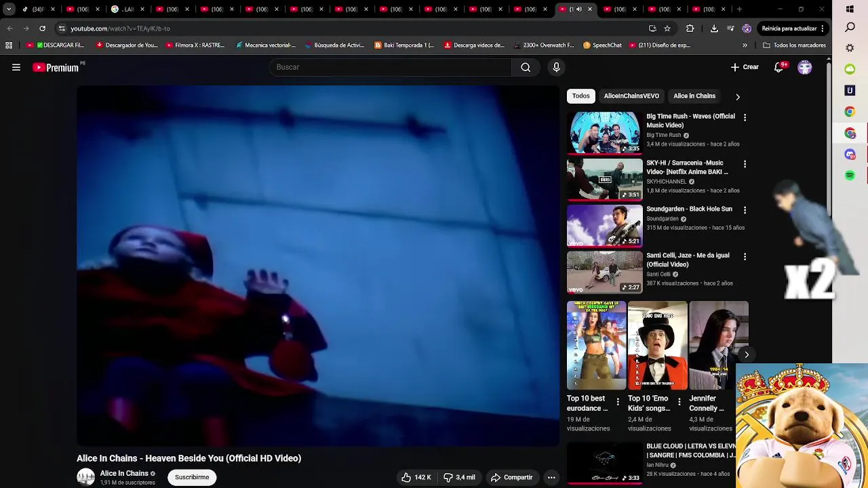The image size is (868, 488).
Task: Open Big Time Rush Waves thumbnail
Action: [604, 133]
